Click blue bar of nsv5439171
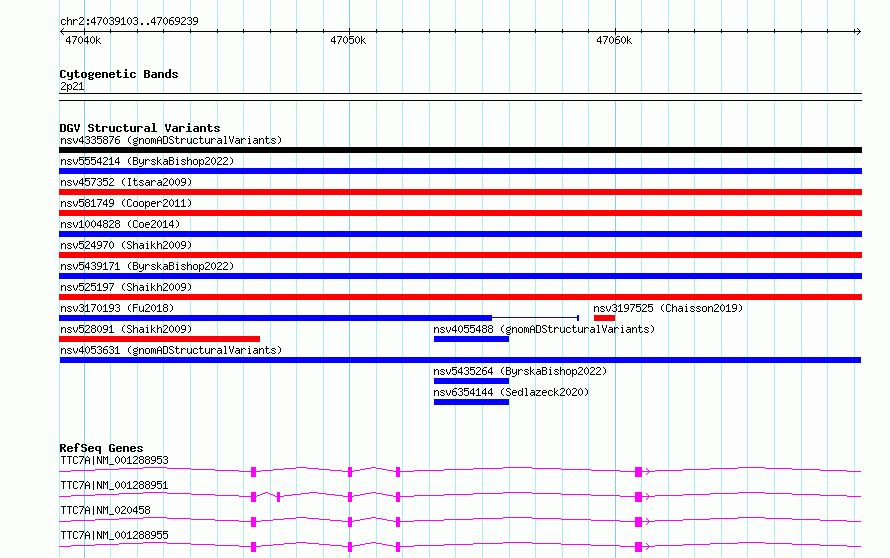The image size is (890, 558). pos(460,276)
